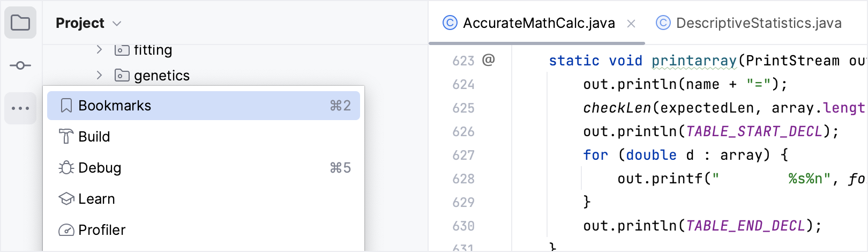Switch to the DescriptiveStatistics.java tab

[749, 23]
